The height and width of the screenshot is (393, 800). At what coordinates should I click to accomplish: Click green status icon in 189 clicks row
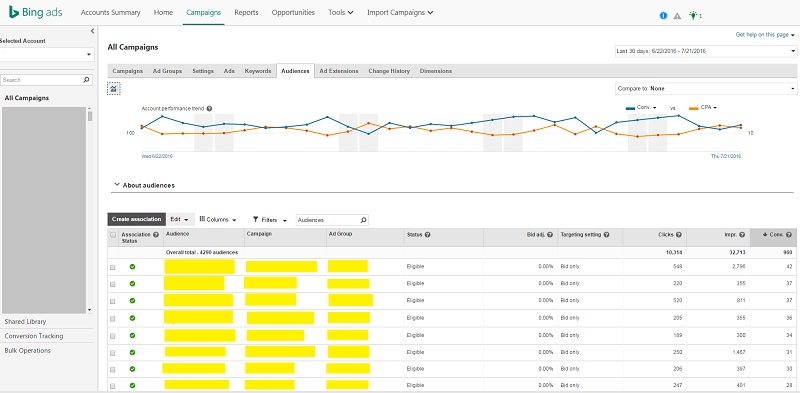pos(133,335)
